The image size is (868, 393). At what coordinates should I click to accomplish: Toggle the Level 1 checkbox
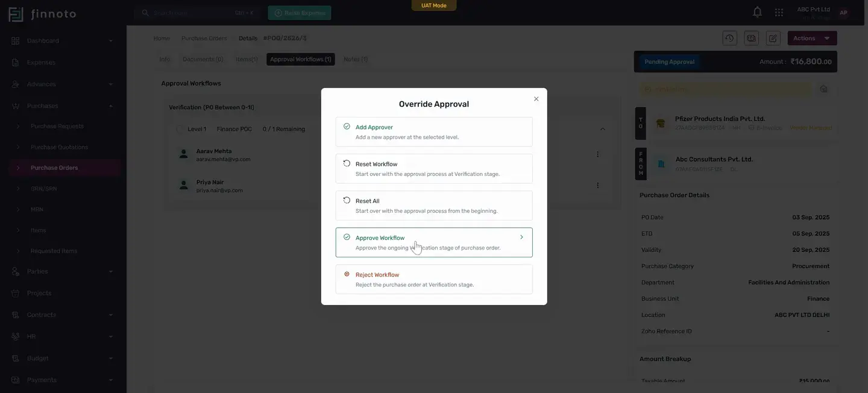point(180,129)
